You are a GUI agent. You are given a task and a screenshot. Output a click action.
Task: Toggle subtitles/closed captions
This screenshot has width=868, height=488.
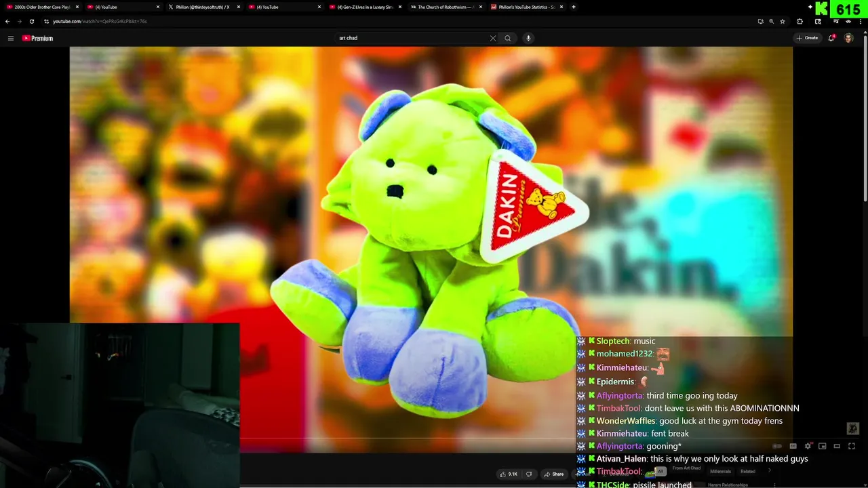tap(793, 446)
